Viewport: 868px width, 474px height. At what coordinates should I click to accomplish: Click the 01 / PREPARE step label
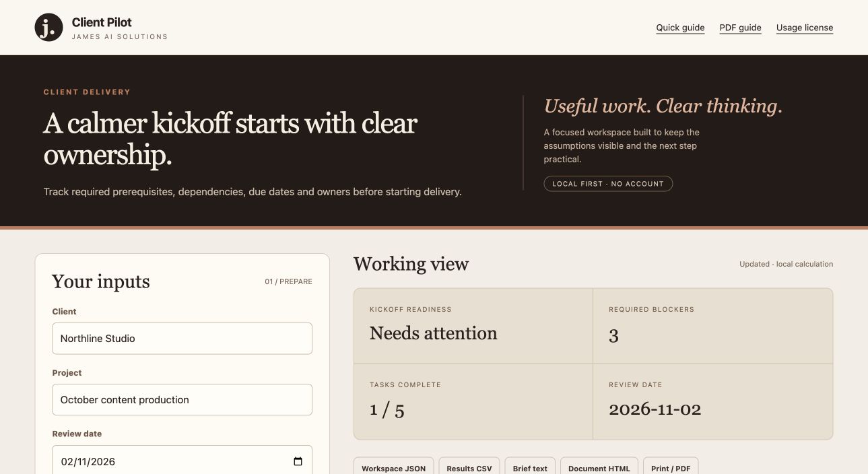click(x=288, y=281)
